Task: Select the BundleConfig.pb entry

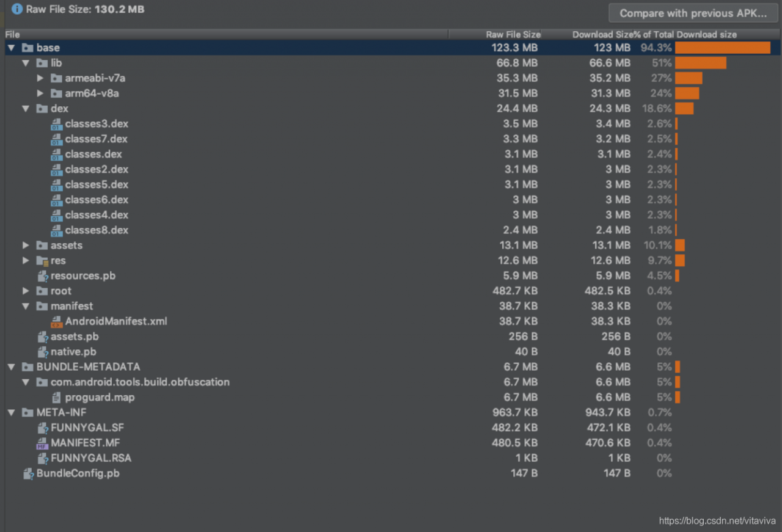Action: point(78,473)
